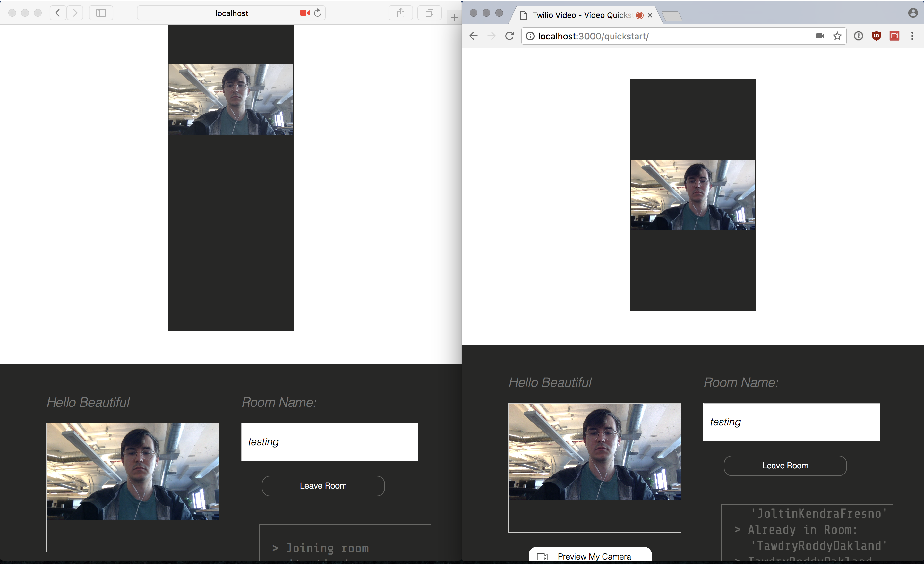Click the red video extension icon
Image resolution: width=924 pixels, height=564 pixels.
click(x=894, y=36)
